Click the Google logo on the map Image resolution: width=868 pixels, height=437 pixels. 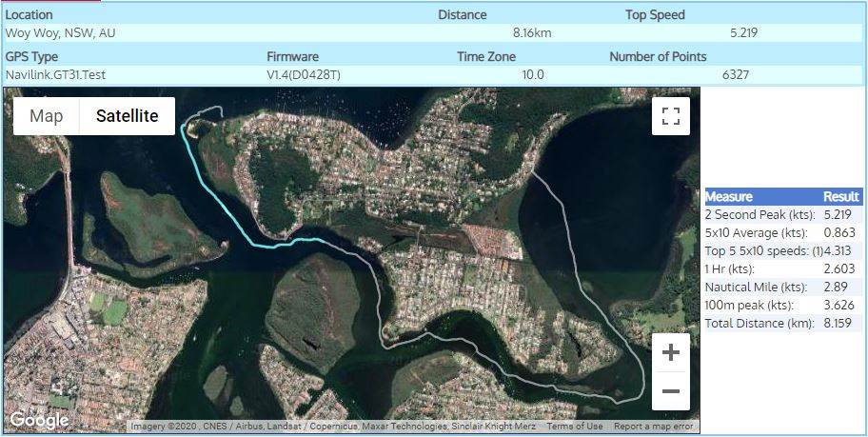[39, 420]
